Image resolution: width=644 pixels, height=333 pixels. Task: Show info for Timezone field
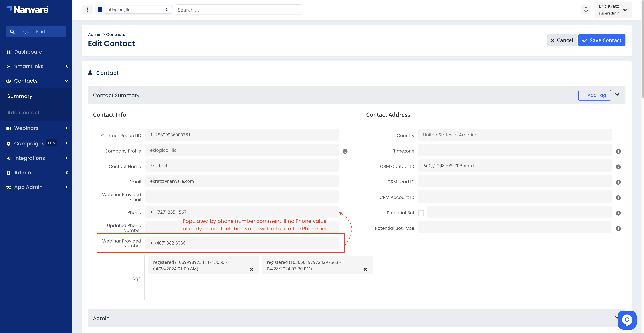click(618, 151)
